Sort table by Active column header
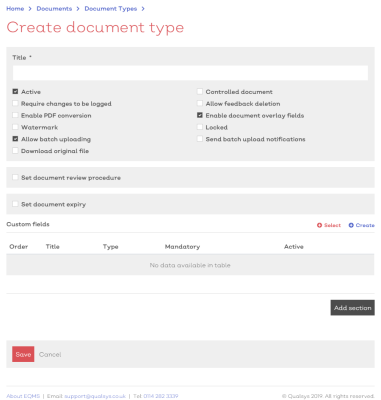The image size is (381, 400). 294,247
